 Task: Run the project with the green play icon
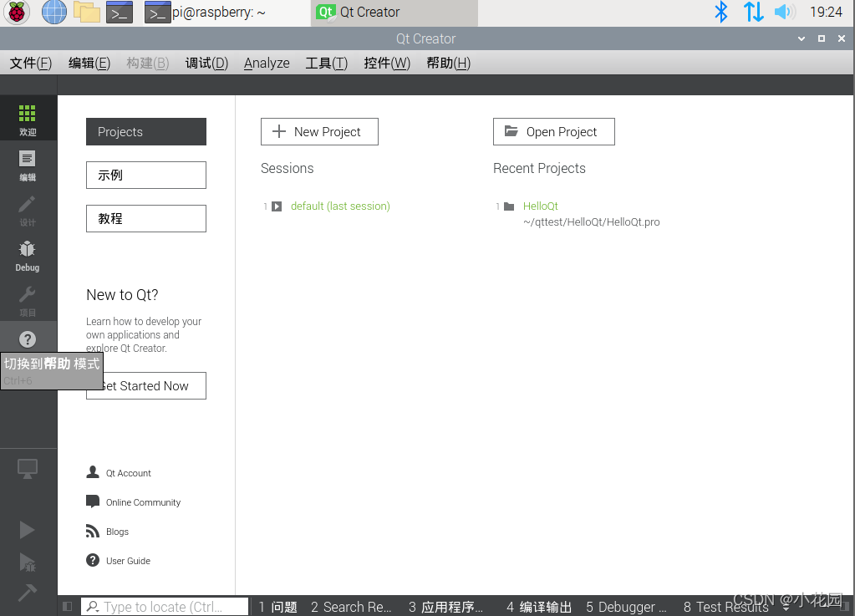tap(28, 529)
